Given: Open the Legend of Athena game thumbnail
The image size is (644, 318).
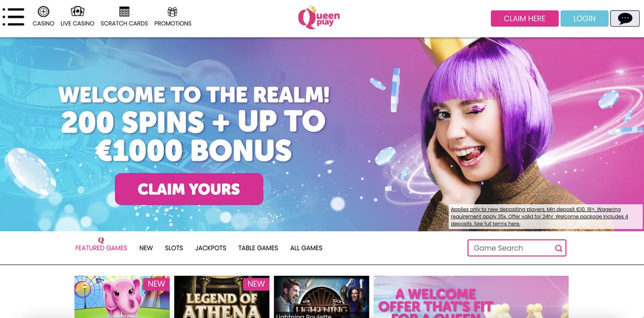Looking at the screenshot, I should (x=222, y=297).
